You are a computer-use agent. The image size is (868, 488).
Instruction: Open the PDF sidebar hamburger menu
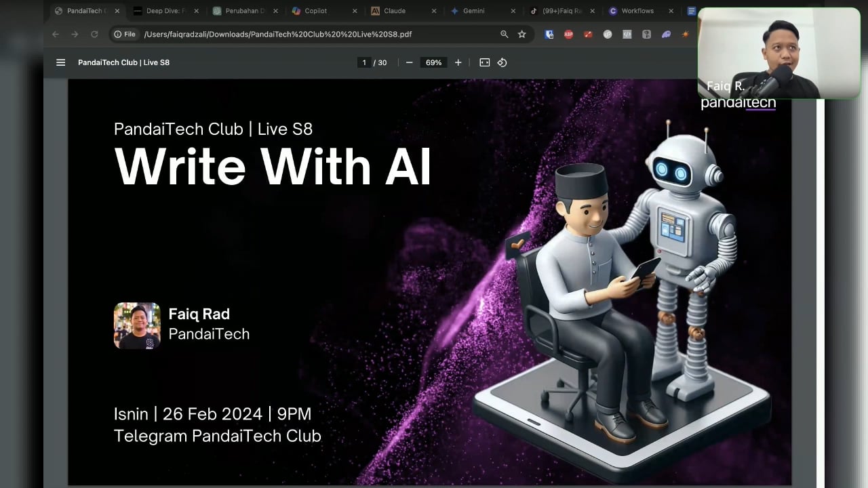coord(61,62)
